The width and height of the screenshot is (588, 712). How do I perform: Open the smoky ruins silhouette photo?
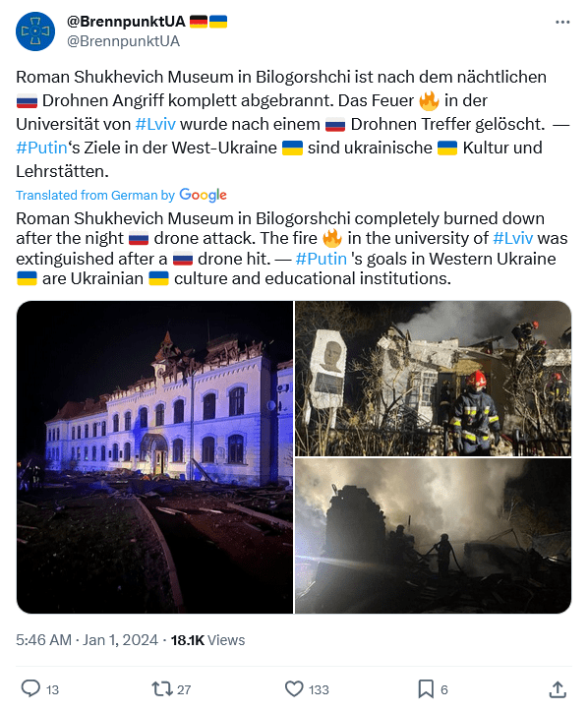[x=434, y=536]
